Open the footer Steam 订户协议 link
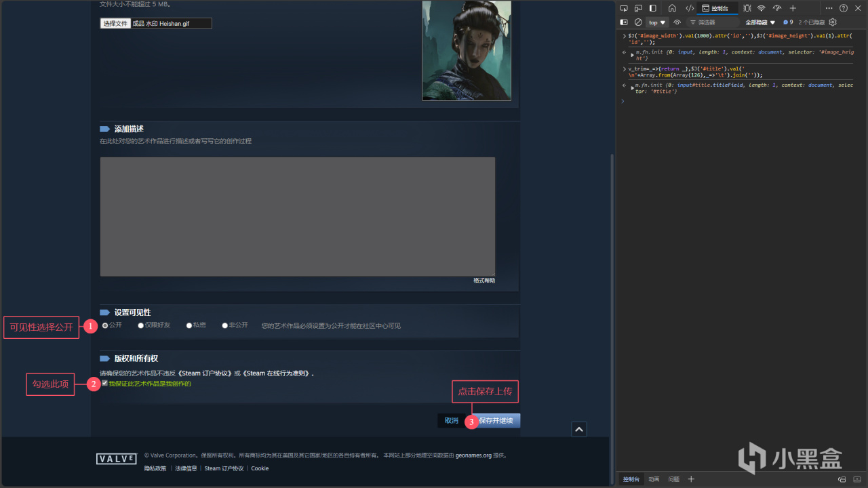Screen dimensions: 868x488 coord(224,468)
